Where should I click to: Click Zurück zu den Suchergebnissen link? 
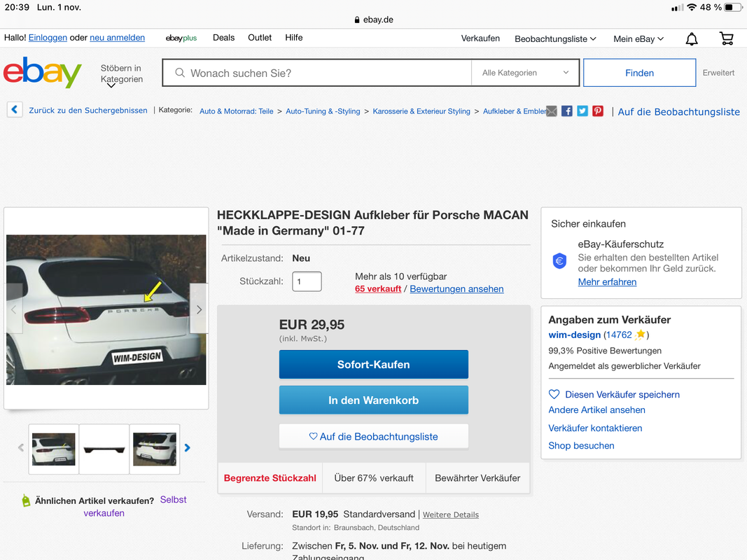click(88, 110)
